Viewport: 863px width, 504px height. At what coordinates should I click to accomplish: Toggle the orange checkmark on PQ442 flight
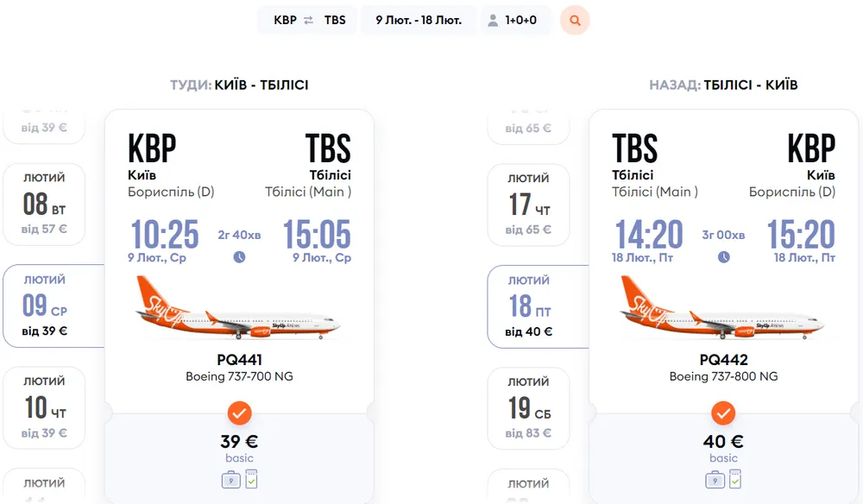tap(723, 413)
